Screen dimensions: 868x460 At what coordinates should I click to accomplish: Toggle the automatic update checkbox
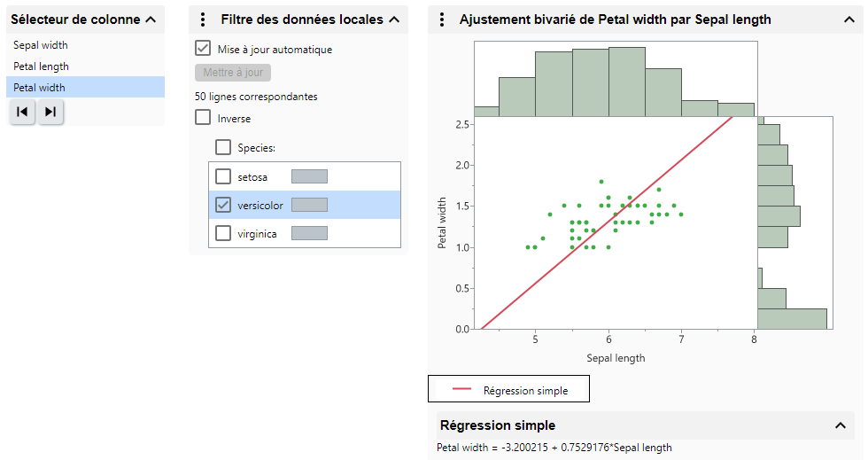pyautogui.click(x=203, y=50)
